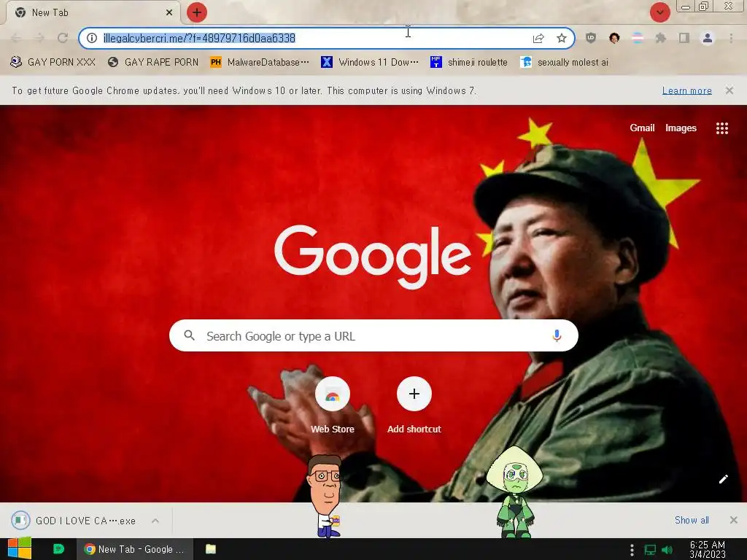Bookmark this tab with the star
The width and height of the screenshot is (747, 560).
(562, 38)
